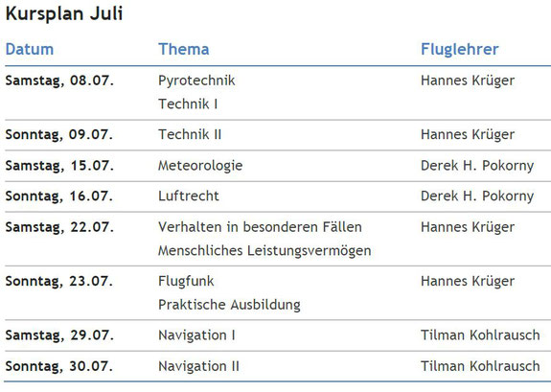The height and width of the screenshot is (392, 551).
Task: Click the Thema column header
Action: (x=184, y=49)
